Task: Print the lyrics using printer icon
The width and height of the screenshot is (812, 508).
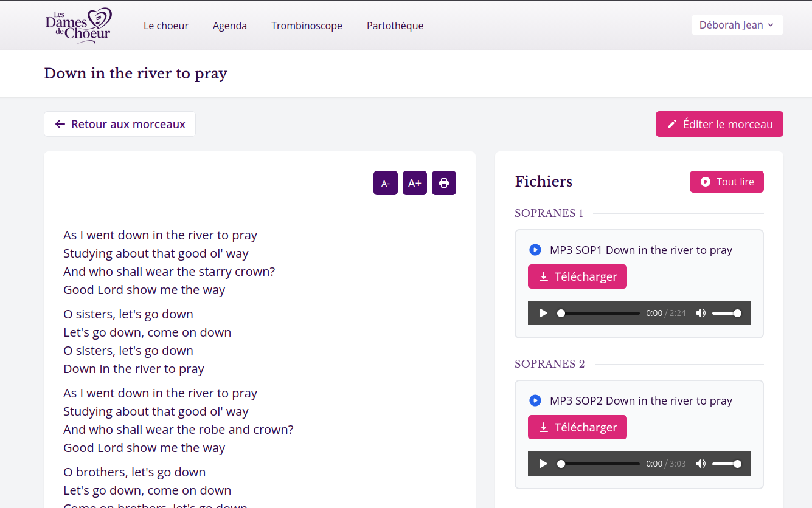Action: pyautogui.click(x=443, y=183)
